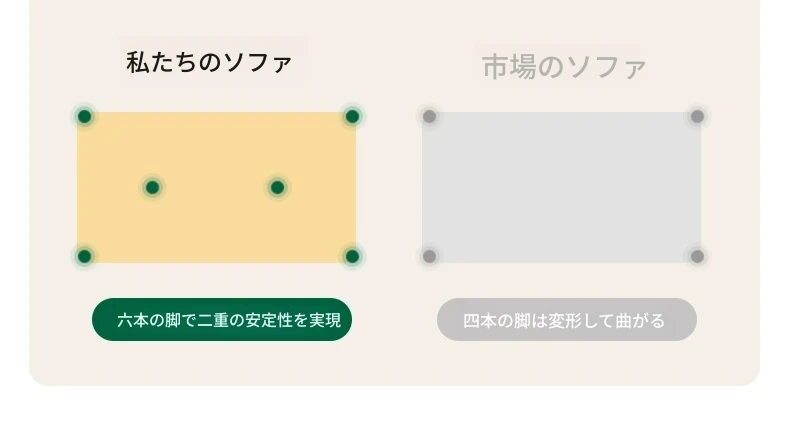This screenshot has width=790, height=444.
Task: Click the top-left green leg dot
Action: point(85,116)
